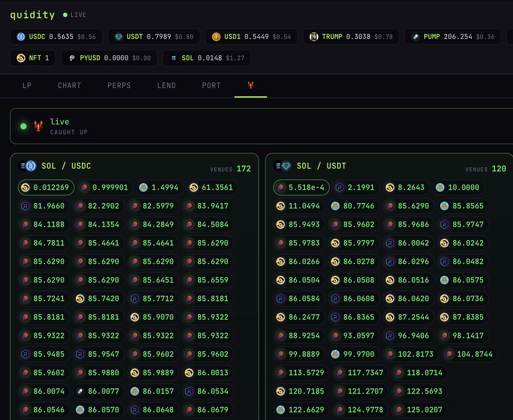Click the icon beside 85.7420

pyautogui.click(x=80, y=298)
